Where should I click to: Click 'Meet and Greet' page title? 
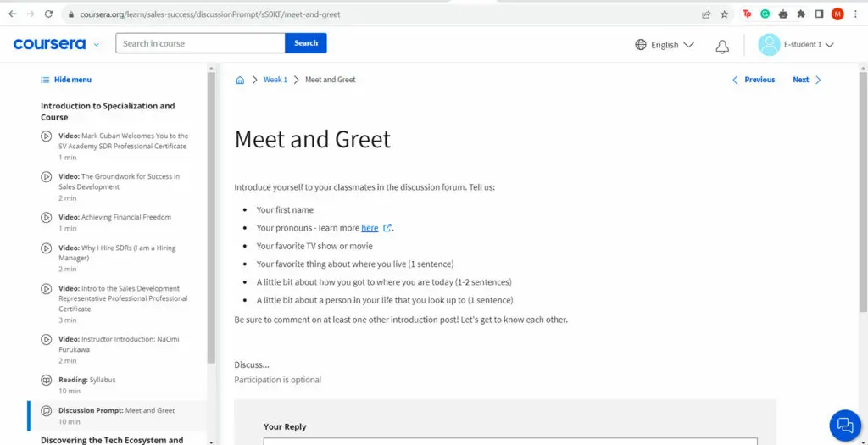(312, 139)
